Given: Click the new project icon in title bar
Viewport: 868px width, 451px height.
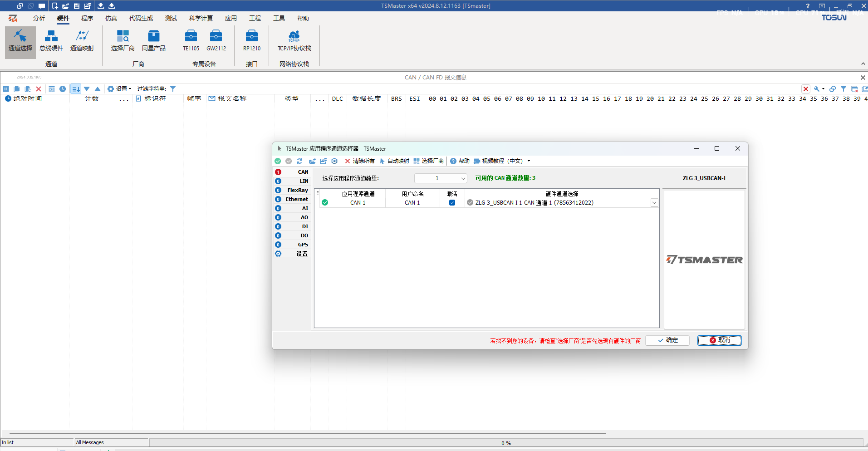Looking at the screenshot, I should point(55,6).
